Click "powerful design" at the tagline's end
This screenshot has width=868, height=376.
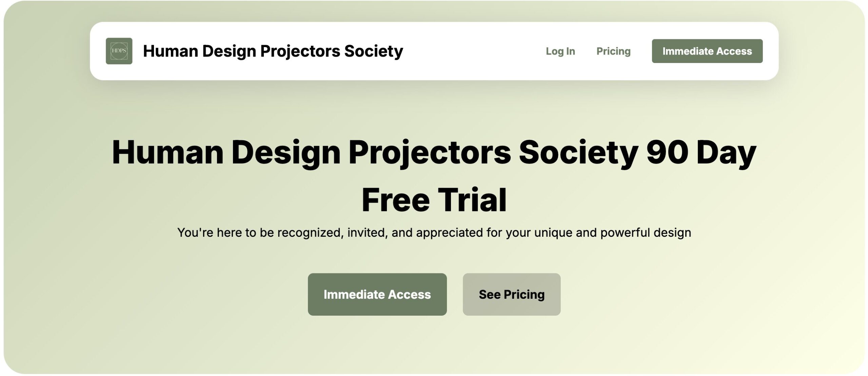(646, 233)
